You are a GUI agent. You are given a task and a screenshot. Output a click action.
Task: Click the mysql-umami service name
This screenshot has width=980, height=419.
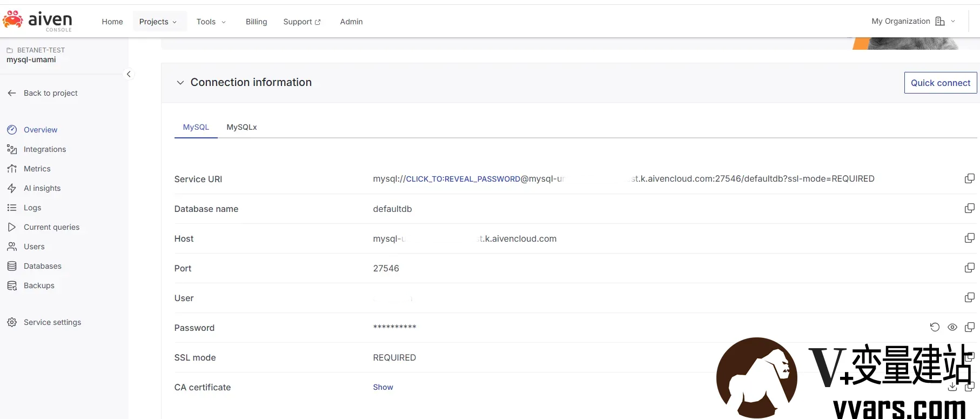pyautogui.click(x=31, y=59)
